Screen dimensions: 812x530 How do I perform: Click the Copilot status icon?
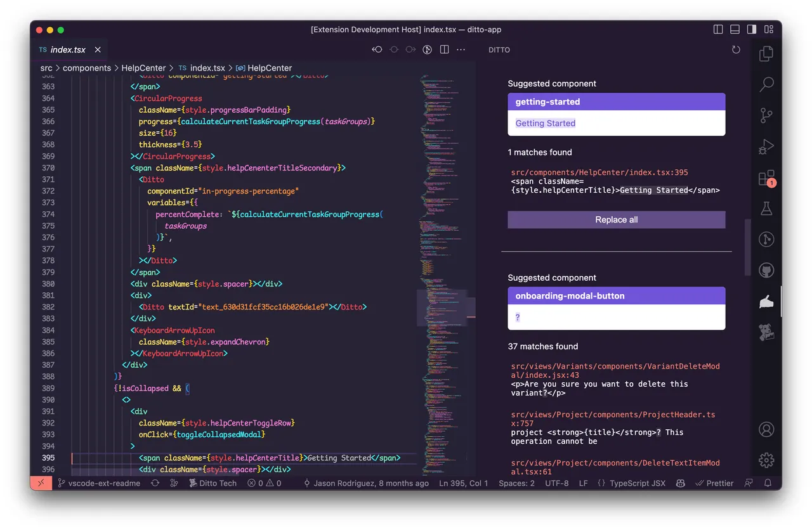point(681,483)
